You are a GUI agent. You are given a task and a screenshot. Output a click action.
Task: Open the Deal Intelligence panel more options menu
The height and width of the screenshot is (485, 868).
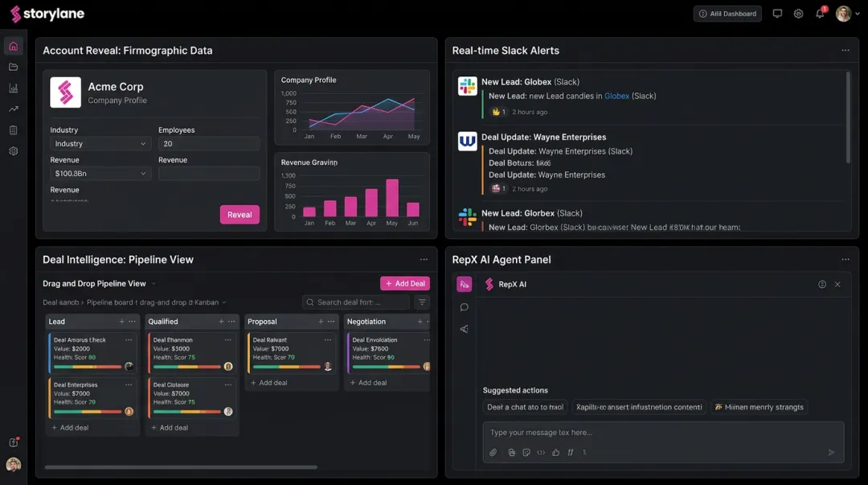(424, 260)
